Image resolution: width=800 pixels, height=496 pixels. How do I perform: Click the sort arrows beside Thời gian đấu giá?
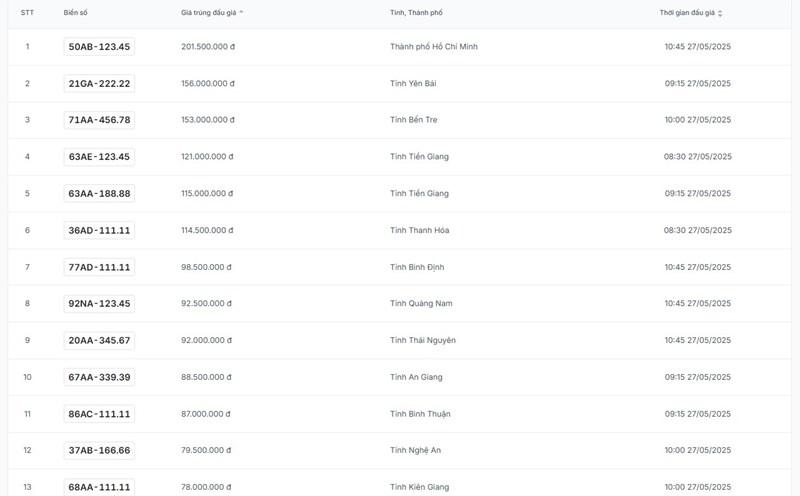[720, 13]
